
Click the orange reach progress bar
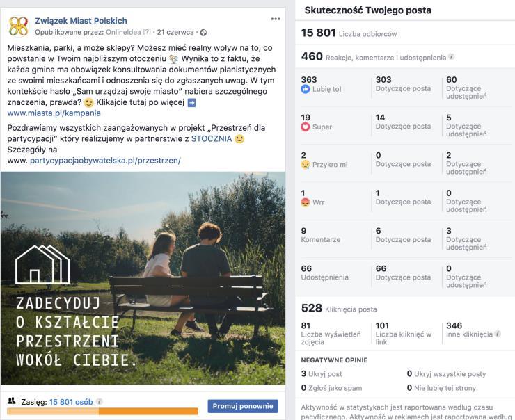[102, 412]
